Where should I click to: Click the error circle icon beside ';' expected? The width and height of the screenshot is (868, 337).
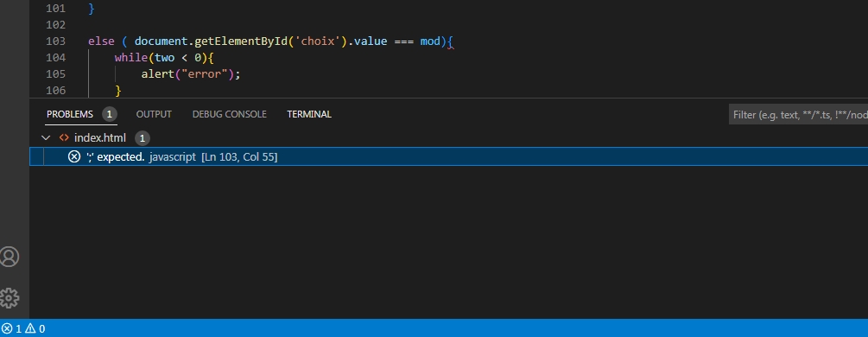[x=74, y=157]
